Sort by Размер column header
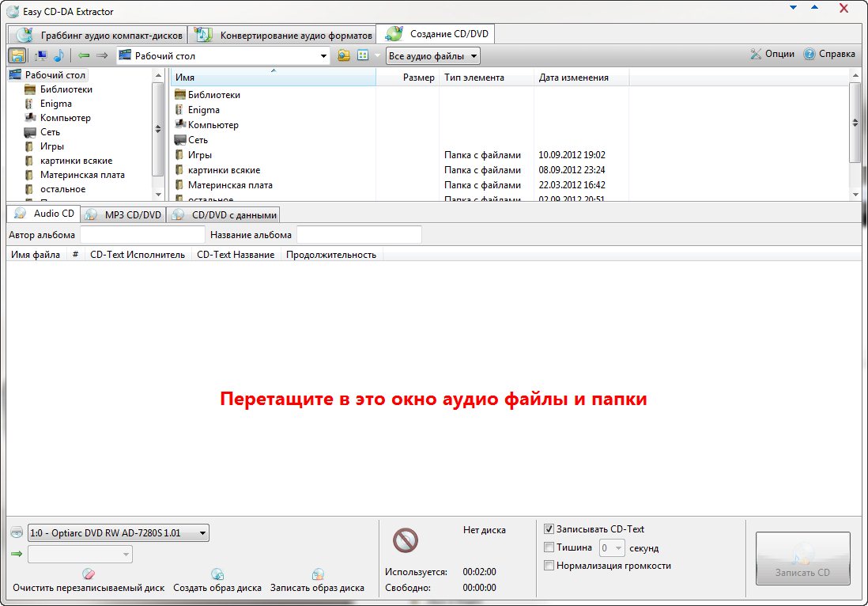 [x=408, y=78]
